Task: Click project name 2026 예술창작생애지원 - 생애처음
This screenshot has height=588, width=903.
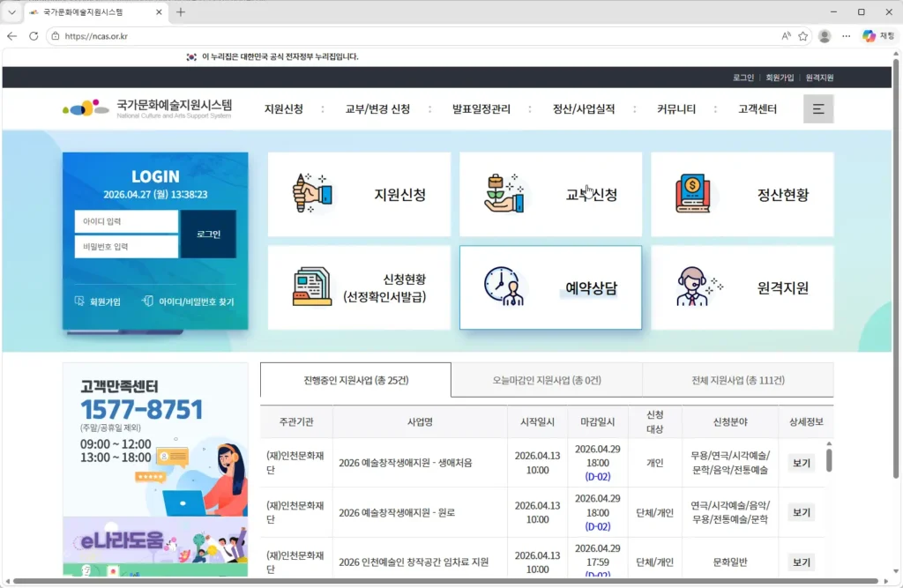Action: [406, 463]
